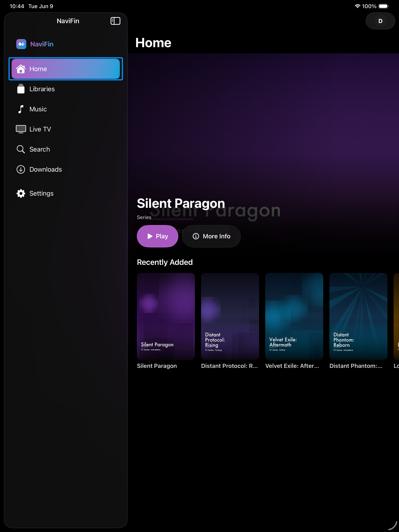This screenshot has height=532, width=399.
Task: Click the NaviFin brand text in sidebar
Action: (42, 44)
